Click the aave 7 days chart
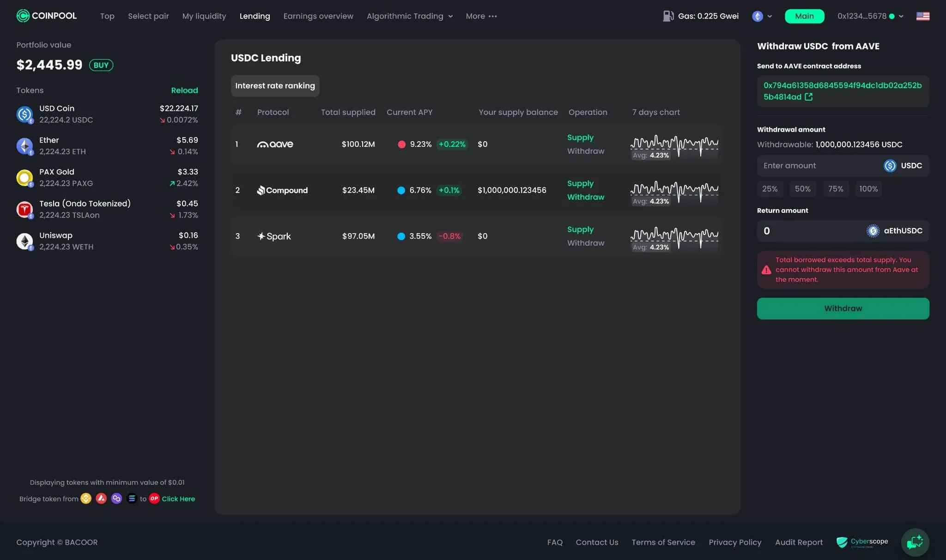 pyautogui.click(x=674, y=147)
